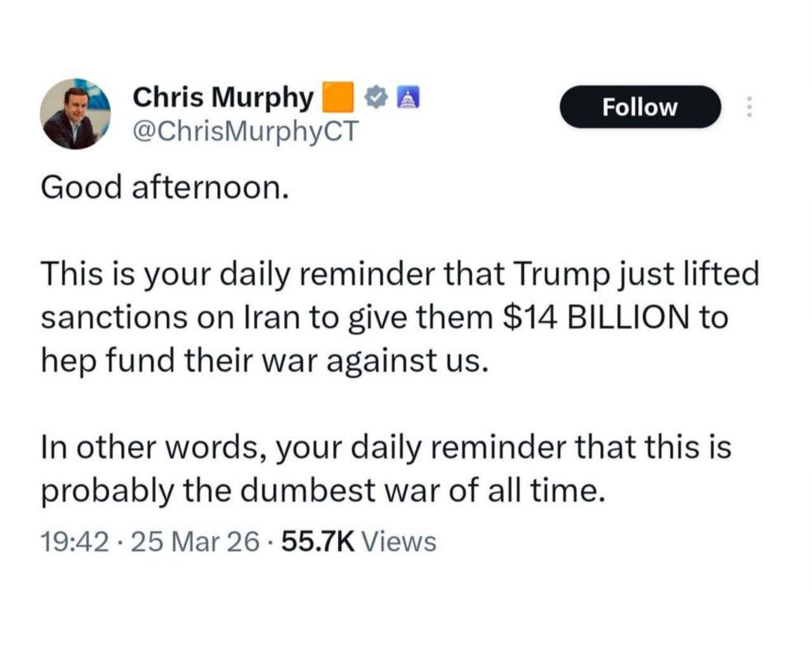Viewport: 812px width, 657px height.
Task: Open the three-dot more options menu
Action: pyautogui.click(x=749, y=107)
